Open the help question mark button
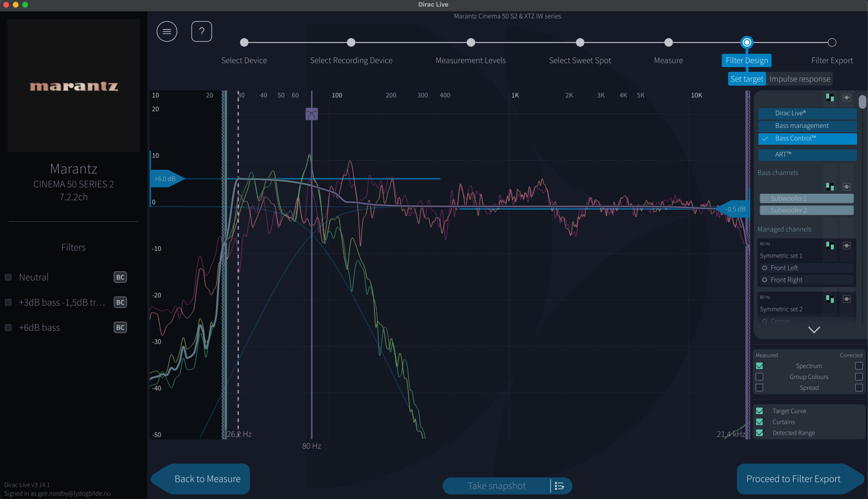Viewport: 868px width, 499px height. pyautogui.click(x=201, y=32)
